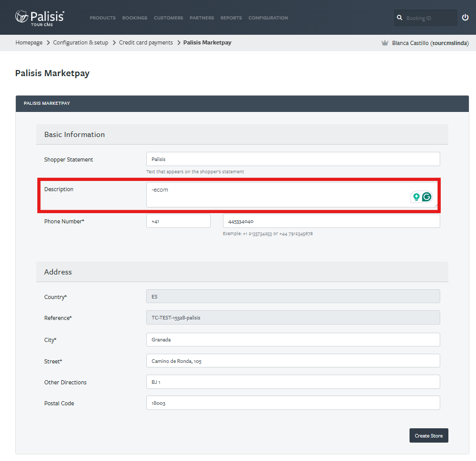Click the phone example hint text
This screenshot has height=461, width=476.
pos(268,234)
